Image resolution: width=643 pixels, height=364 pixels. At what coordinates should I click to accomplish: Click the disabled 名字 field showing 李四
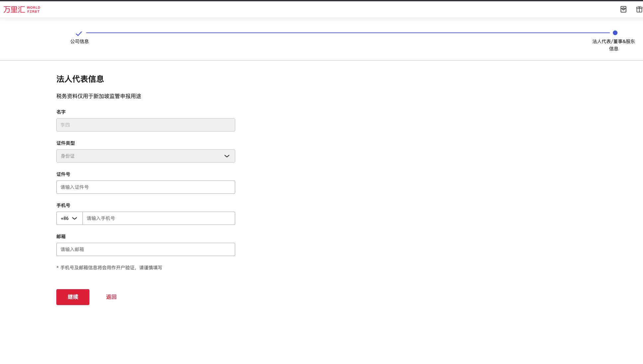[x=146, y=125]
